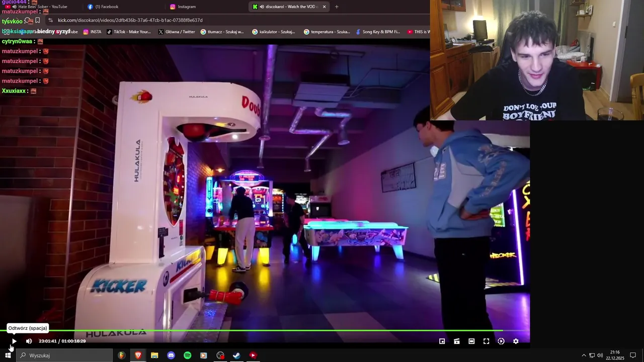Open File Explorer from taskbar
644x362 pixels.
pos(154,355)
